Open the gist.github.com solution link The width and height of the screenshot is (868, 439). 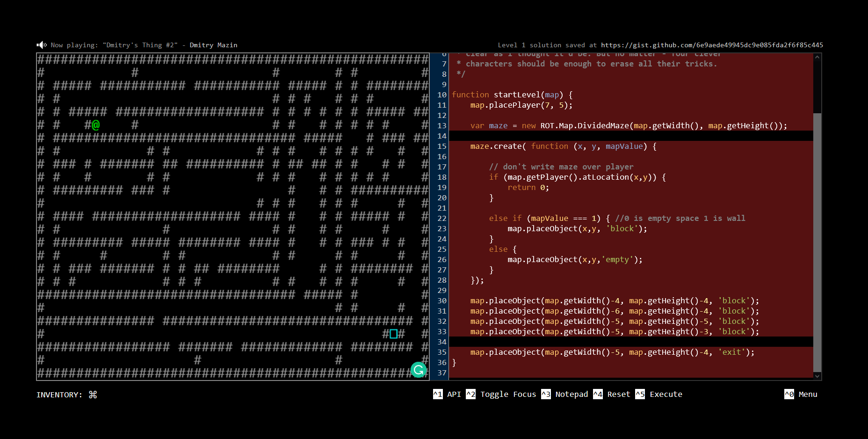pyautogui.click(x=711, y=45)
